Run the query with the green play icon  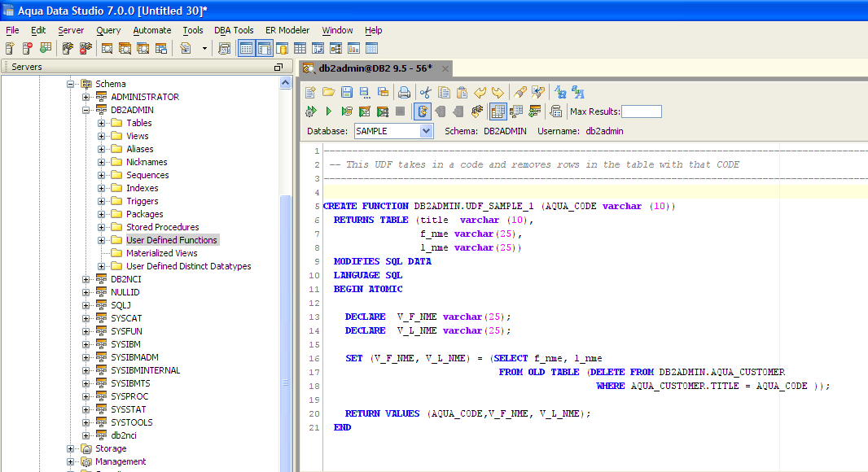[x=328, y=111]
